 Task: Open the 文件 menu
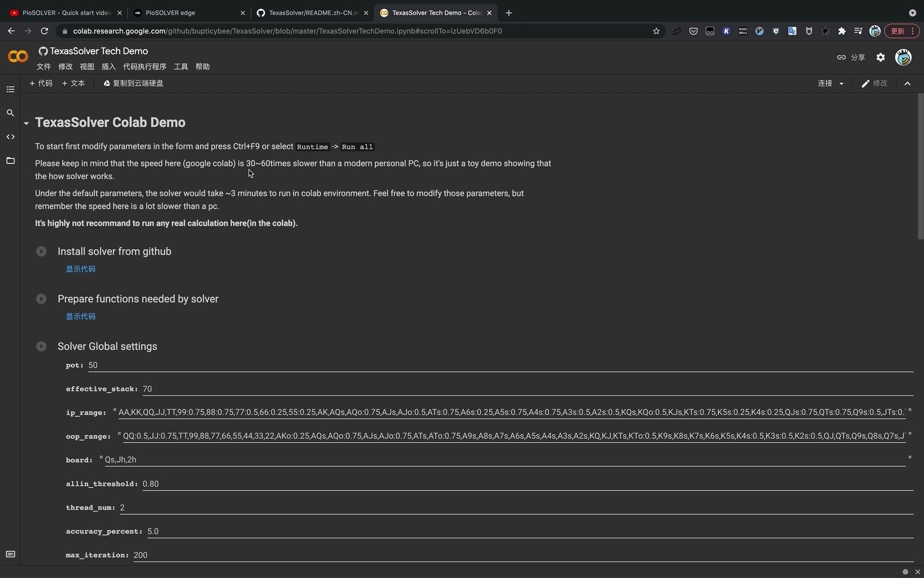click(x=43, y=67)
